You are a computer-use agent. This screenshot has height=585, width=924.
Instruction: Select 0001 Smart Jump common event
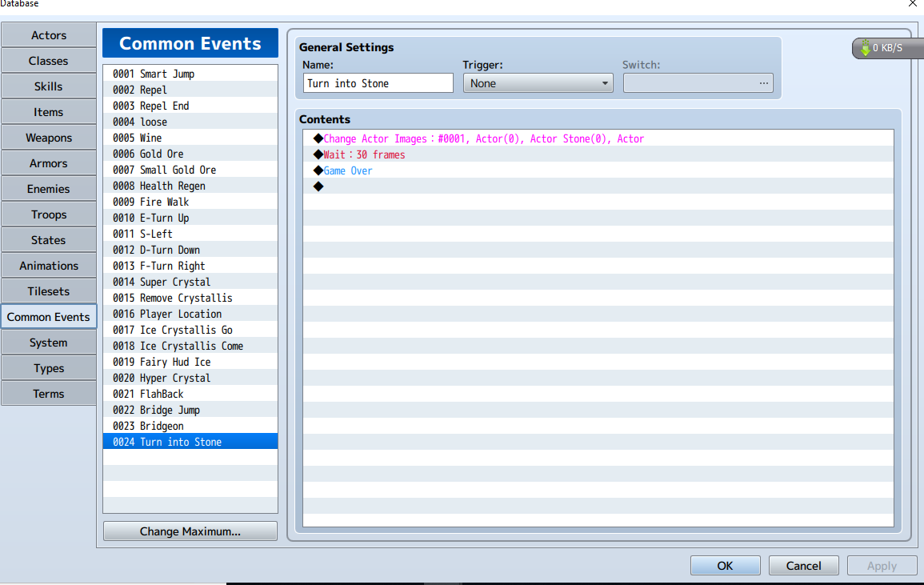190,74
